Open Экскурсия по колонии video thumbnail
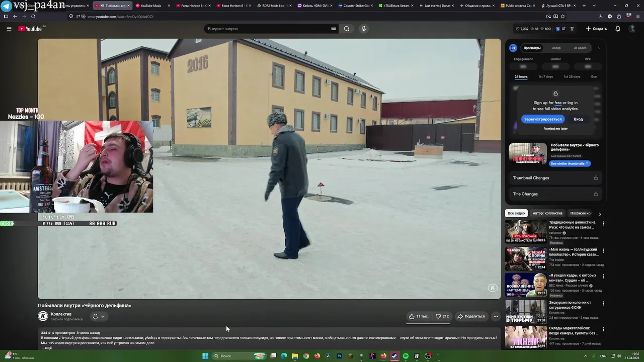The height and width of the screenshot is (362, 644). [526, 312]
